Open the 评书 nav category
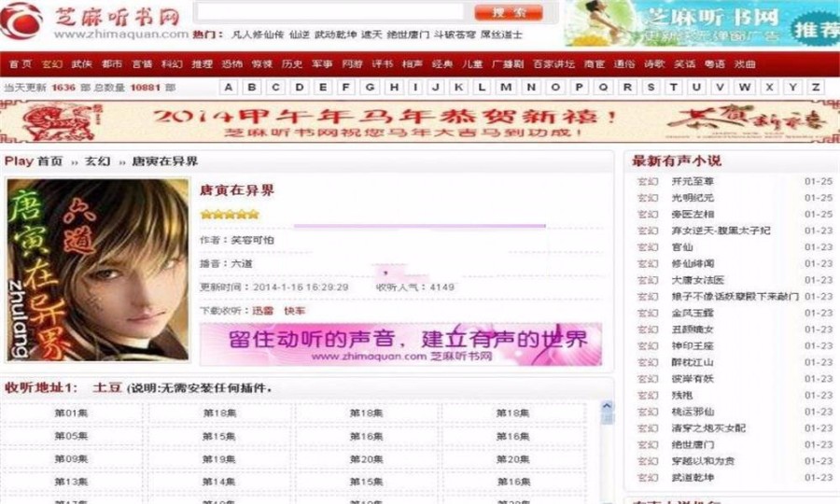 point(382,64)
